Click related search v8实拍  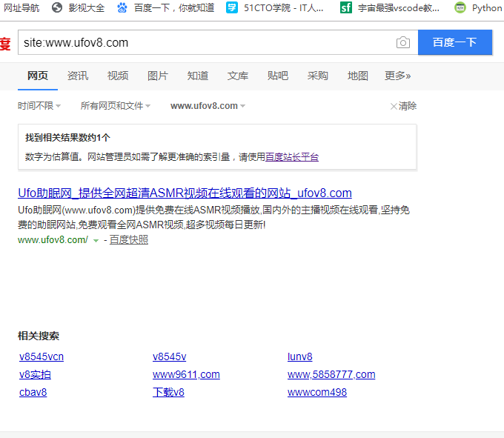coord(35,375)
